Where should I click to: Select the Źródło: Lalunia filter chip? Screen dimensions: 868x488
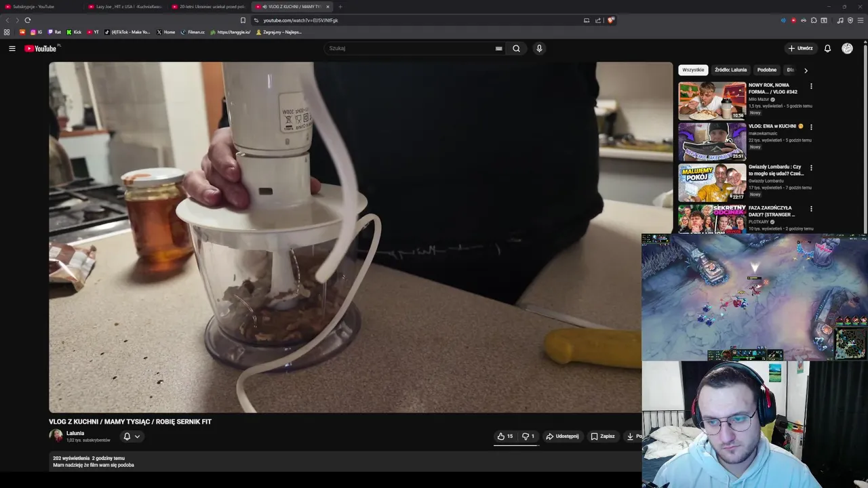click(x=730, y=70)
